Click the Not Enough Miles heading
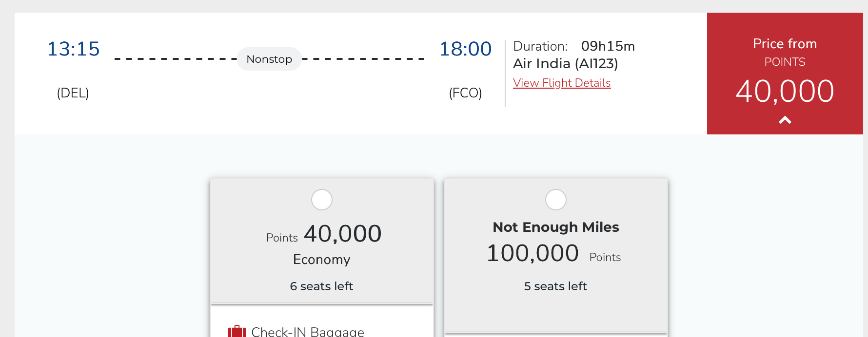 (x=555, y=227)
